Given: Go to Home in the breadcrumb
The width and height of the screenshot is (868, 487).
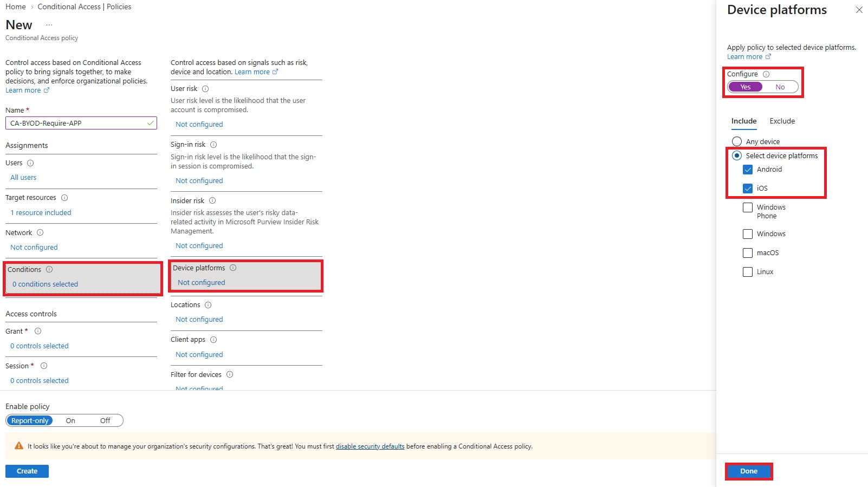Looking at the screenshot, I should click(16, 7).
